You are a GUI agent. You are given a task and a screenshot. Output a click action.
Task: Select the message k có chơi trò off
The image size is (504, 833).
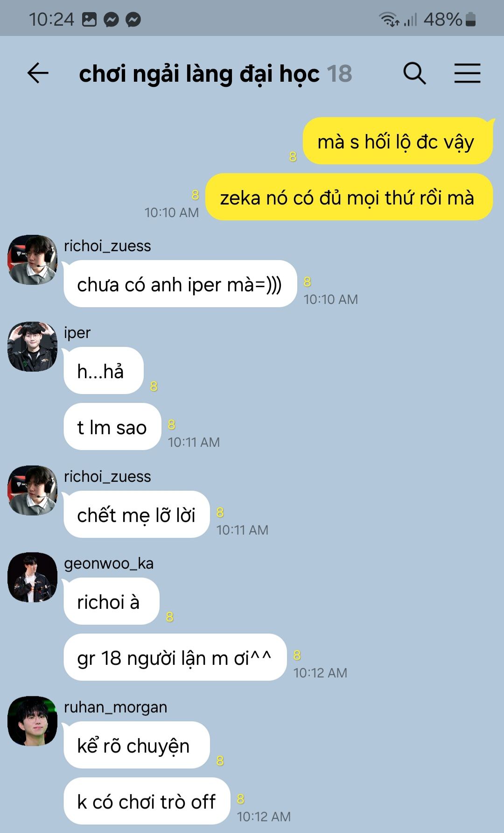tap(147, 801)
